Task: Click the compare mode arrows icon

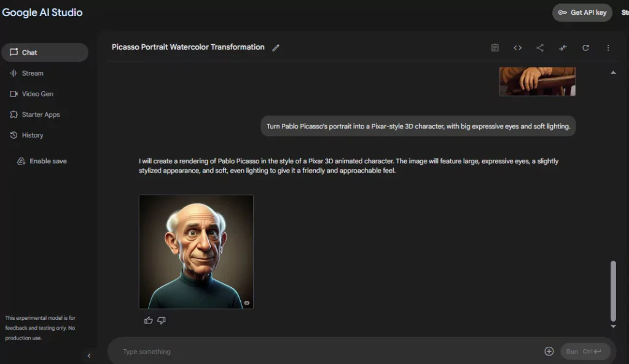Action: pyautogui.click(x=563, y=48)
